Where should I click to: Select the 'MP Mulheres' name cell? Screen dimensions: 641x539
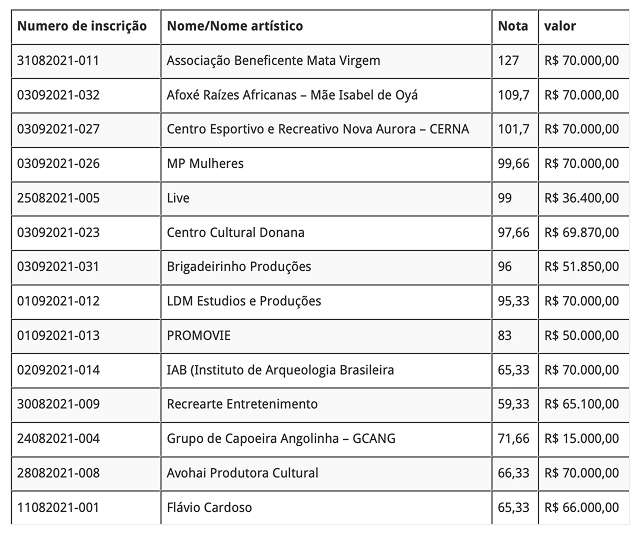pyautogui.click(x=205, y=164)
